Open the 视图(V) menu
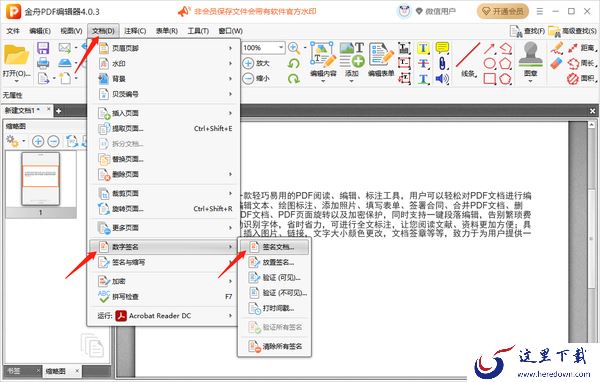 tap(71, 31)
